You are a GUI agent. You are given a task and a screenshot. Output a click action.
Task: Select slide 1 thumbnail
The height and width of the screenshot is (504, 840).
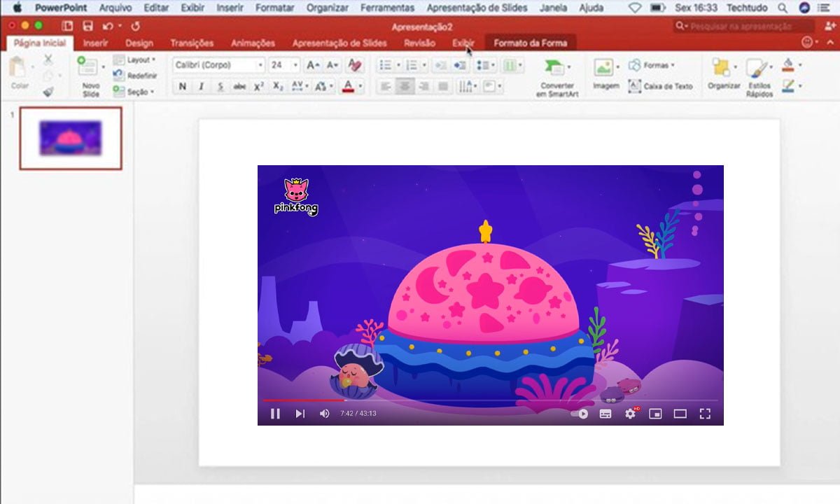click(71, 138)
